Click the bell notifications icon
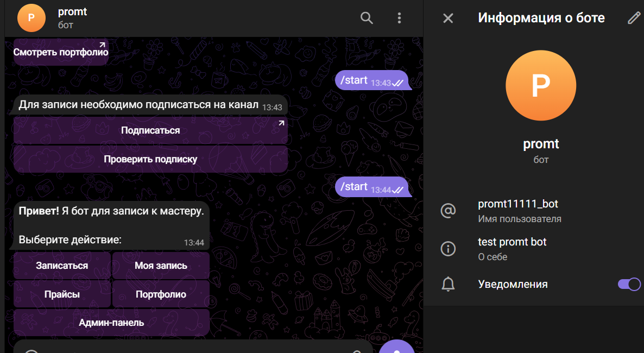644x353 pixels. (x=447, y=284)
